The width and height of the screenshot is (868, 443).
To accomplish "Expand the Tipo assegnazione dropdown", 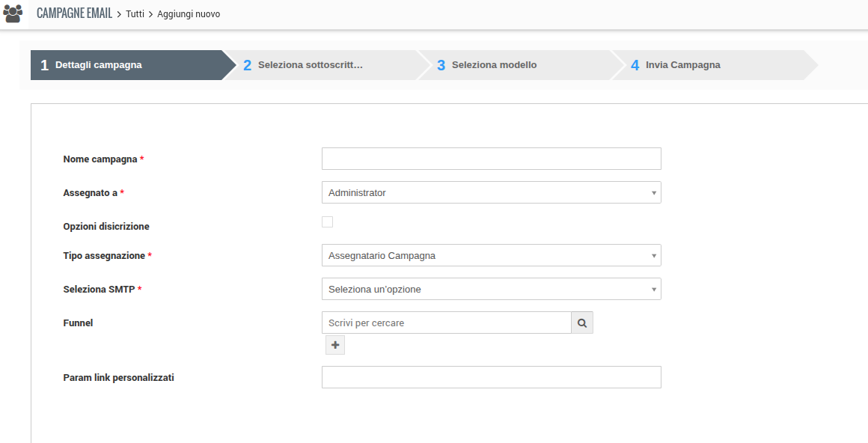I will coord(491,255).
